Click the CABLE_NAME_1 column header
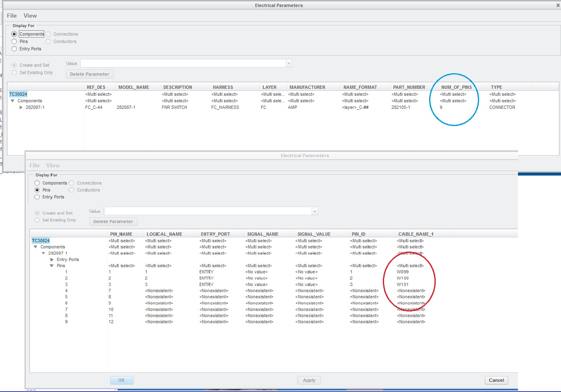Image resolution: width=561 pixels, height=392 pixels. pos(416,234)
